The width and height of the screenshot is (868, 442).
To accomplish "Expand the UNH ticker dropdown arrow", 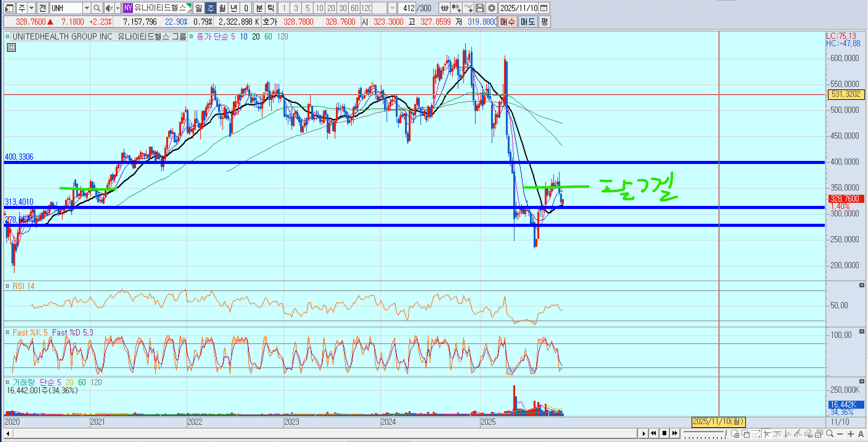I will coord(87,8).
